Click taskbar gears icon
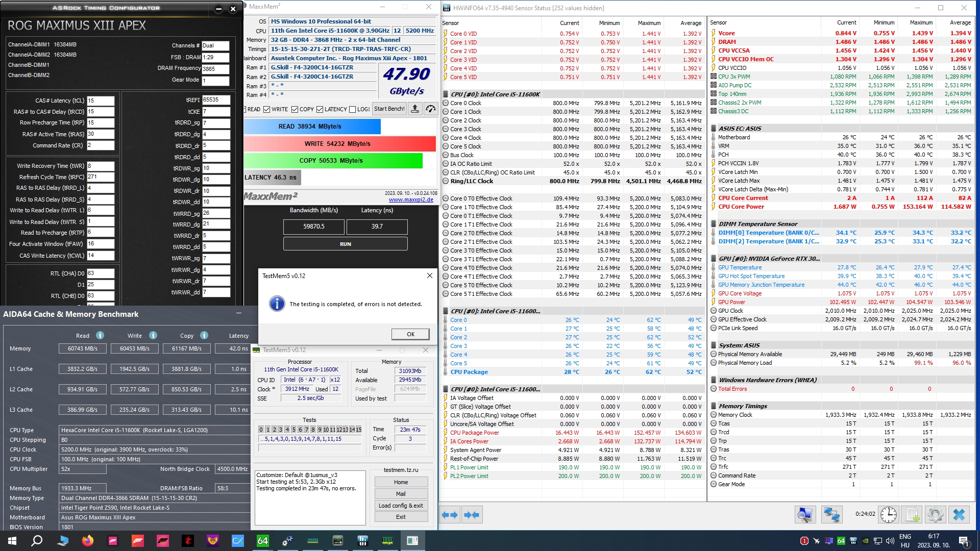Screen dimensions: 980x551 coord(287,540)
